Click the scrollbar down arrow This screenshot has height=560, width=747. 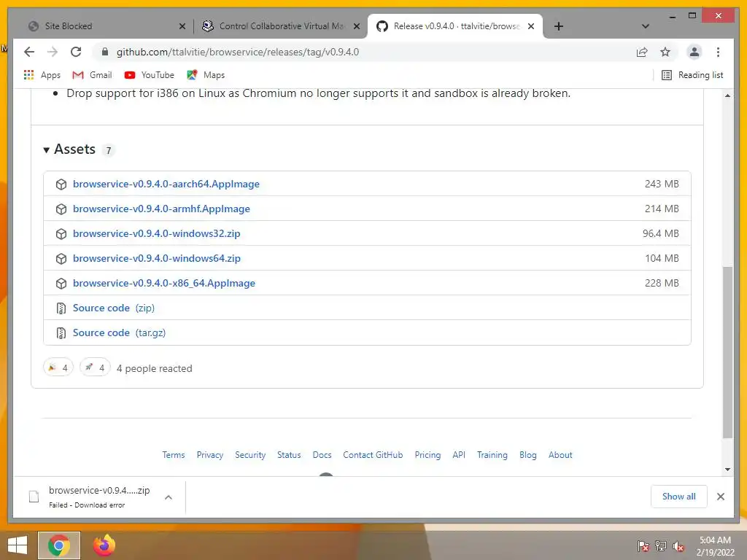click(727, 470)
